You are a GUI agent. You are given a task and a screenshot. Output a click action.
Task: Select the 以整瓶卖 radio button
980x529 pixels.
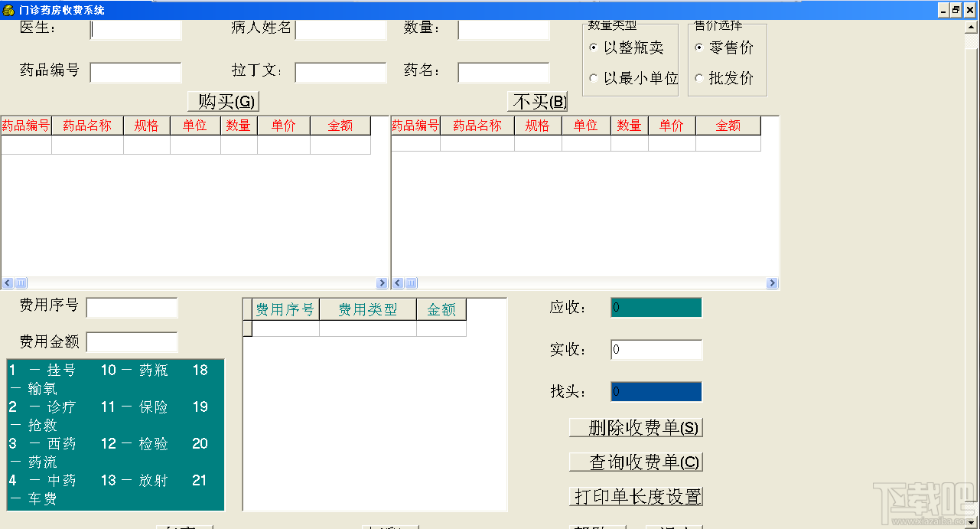click(594, 48)
